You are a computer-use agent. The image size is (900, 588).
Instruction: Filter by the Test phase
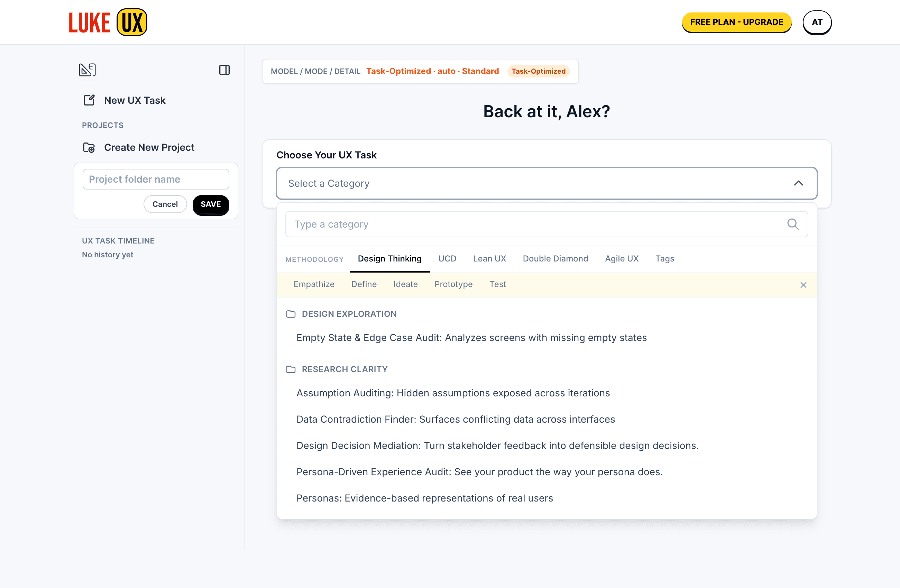[x=497, y=284]
